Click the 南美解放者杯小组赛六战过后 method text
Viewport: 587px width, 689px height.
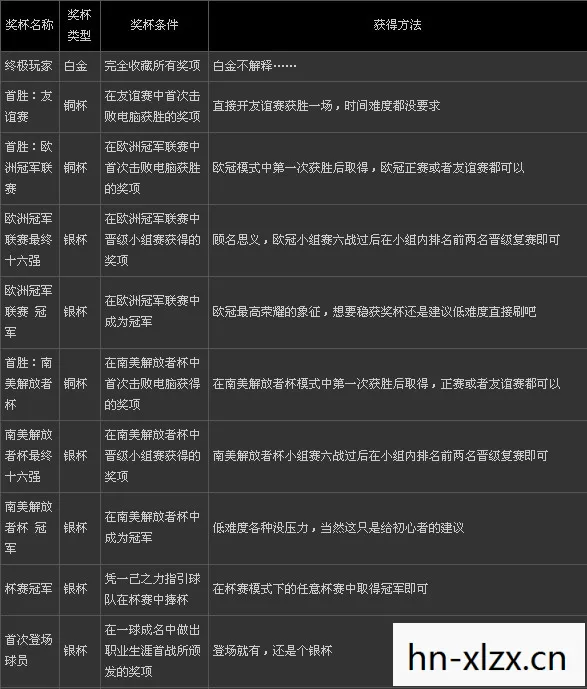click(x=380, y=456)
